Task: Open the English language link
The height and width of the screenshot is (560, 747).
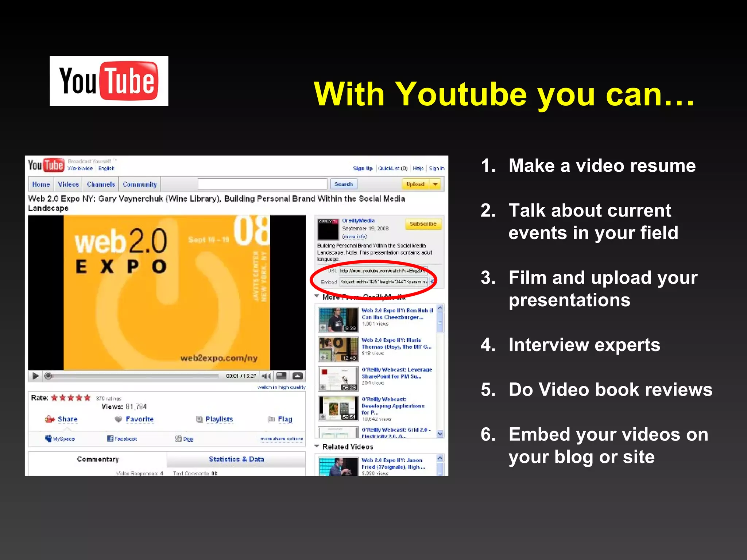Action: 106,168
